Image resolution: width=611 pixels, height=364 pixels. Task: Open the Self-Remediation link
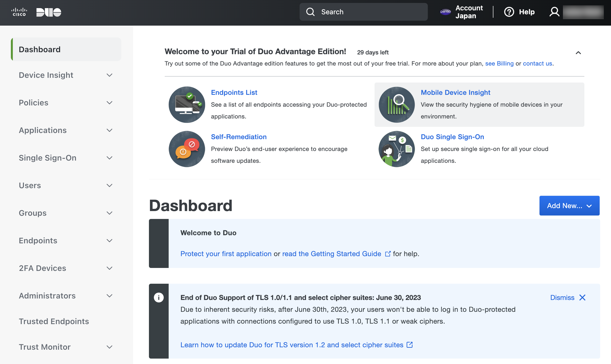click(x=239, y=137)
